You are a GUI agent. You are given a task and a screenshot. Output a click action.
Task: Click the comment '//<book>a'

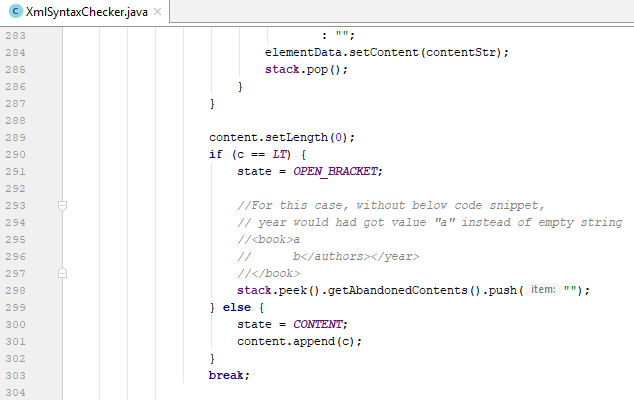[268, 239]
